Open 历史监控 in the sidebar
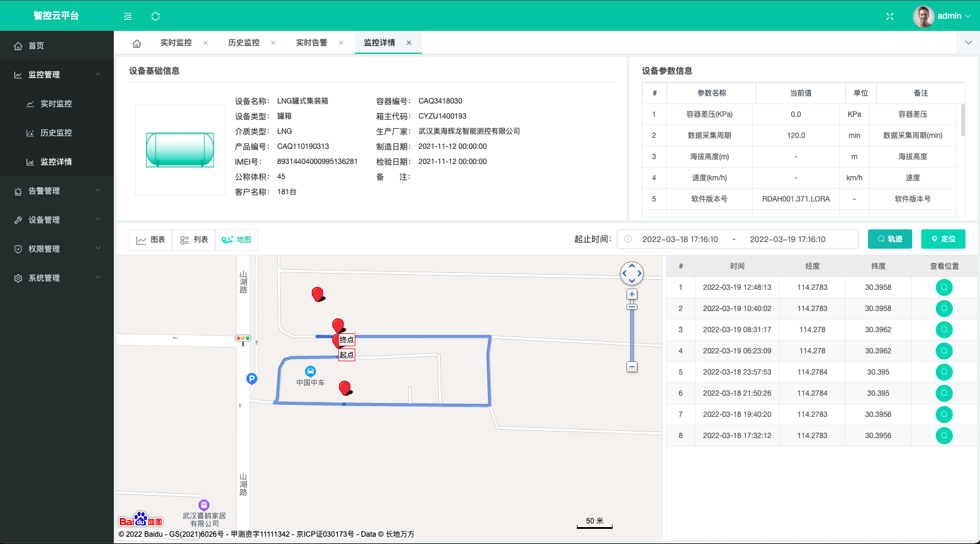This screenshot has height=544, width=980. pyautogui.click(x=56, y=133)
